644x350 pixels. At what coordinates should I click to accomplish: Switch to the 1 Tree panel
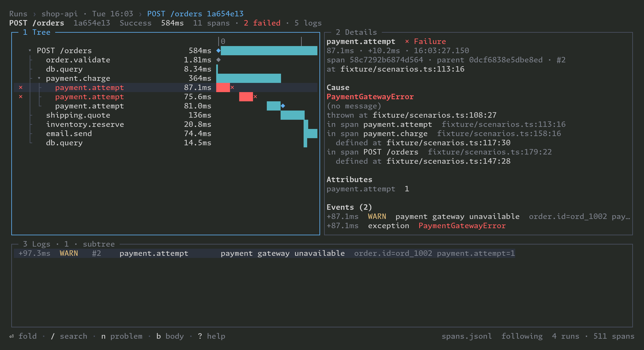(37, 32)
